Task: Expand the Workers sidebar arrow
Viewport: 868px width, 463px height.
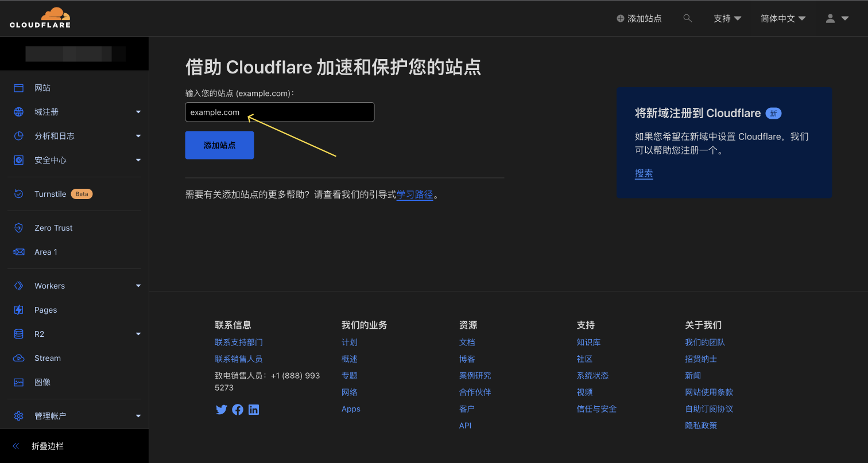Action: (138, 286)
